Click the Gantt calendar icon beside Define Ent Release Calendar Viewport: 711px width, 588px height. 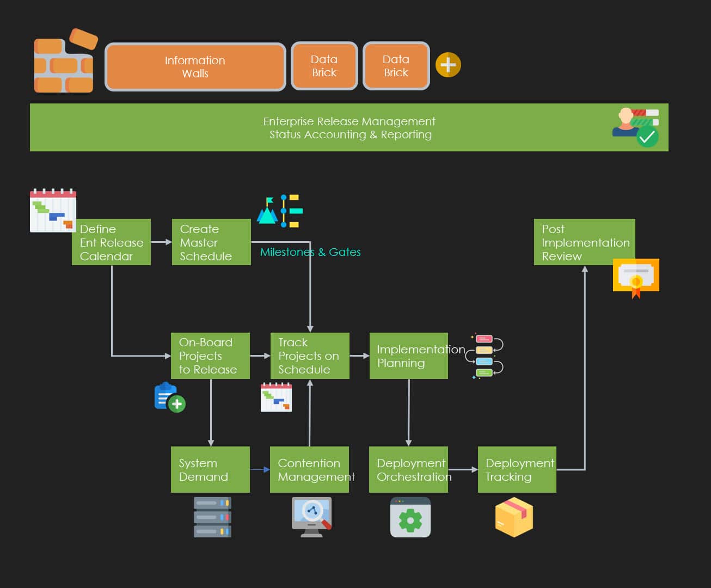(x=53, y=211)
